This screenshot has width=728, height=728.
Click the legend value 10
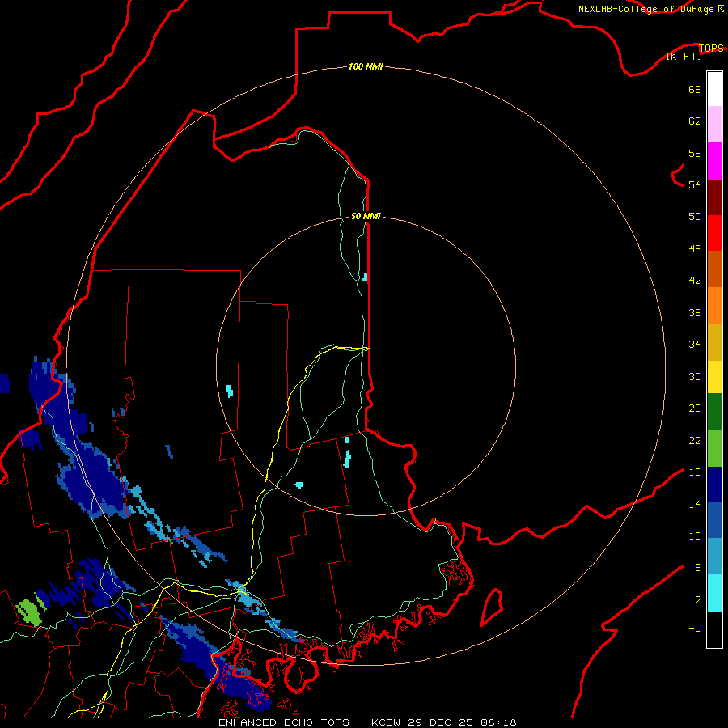(695, 535)
